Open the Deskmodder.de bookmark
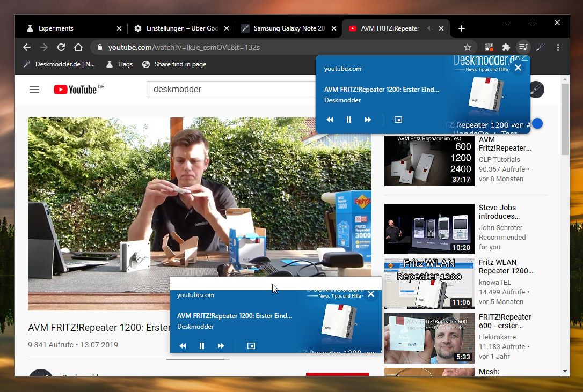The width and height of the screenshot is (583, 392). pos(60,64)
